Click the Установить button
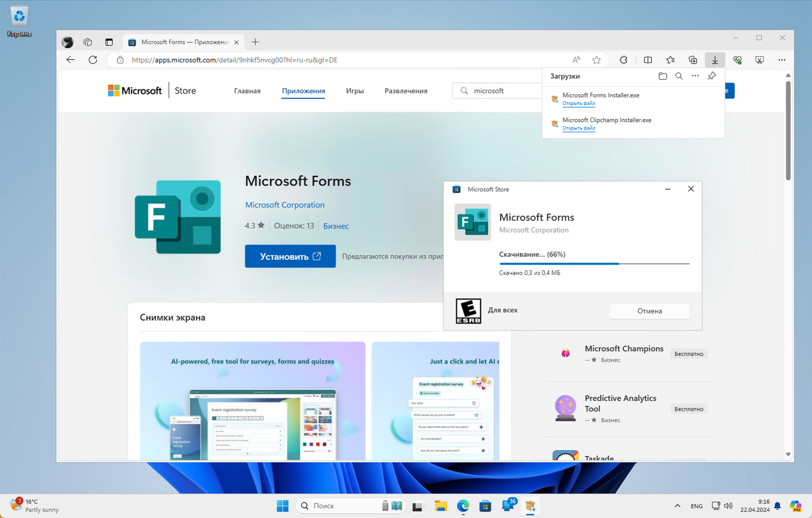 point(290,256)
